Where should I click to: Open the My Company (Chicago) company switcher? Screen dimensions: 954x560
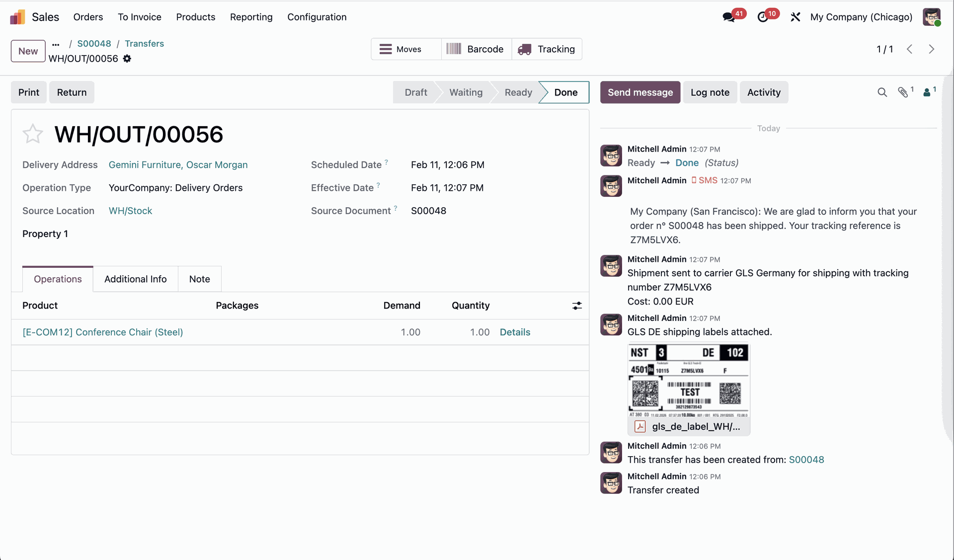coord(861,17)
